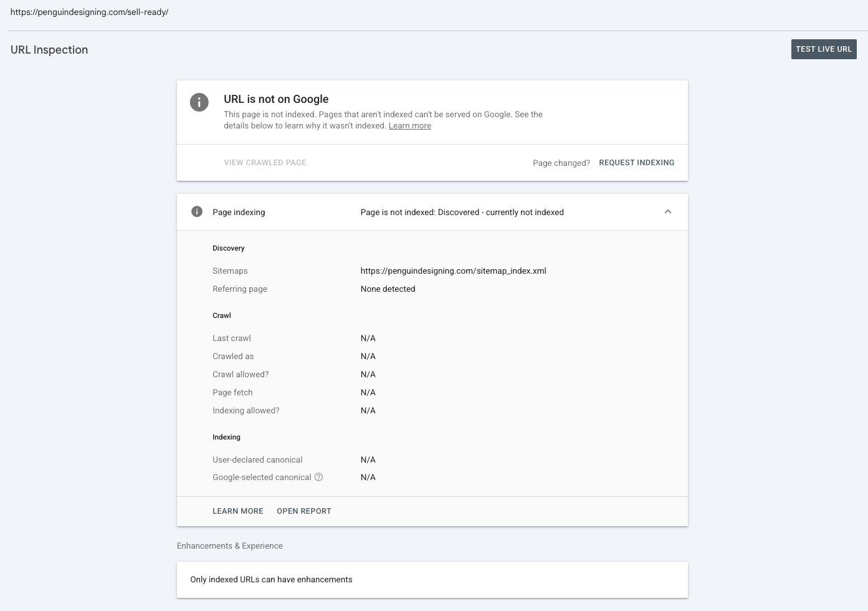Click the 'Crawl allowed?' row label

(241, 374)
